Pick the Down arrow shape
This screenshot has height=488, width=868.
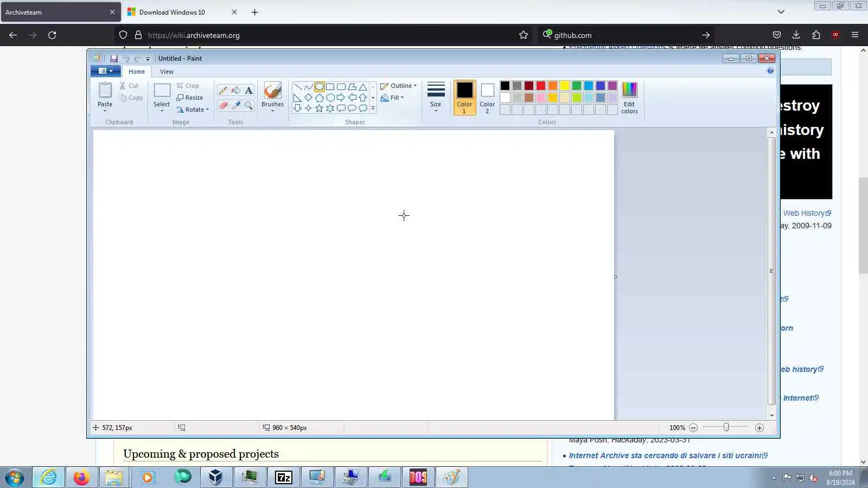[x=297, y=108]
